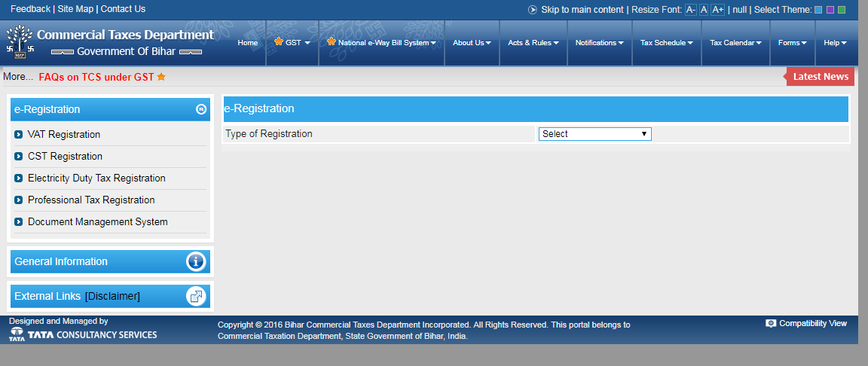
Task: Open the Contact Us link
Action: click(123, 9)
